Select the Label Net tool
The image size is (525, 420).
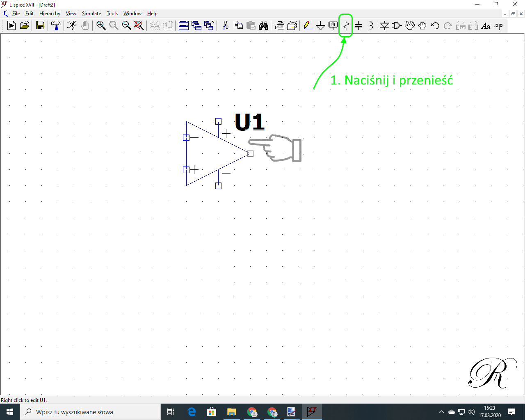pos(333,26)
